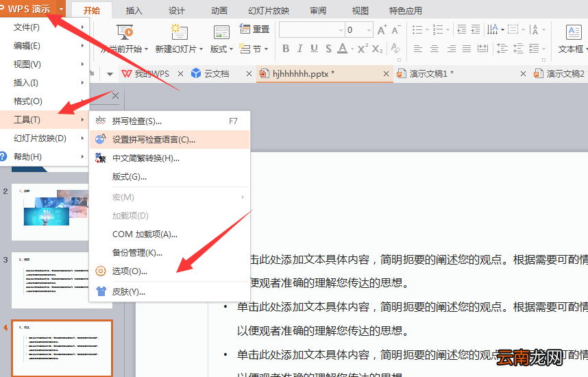Click the Layout (版式) ribbon icon

(x=221, y=32)
